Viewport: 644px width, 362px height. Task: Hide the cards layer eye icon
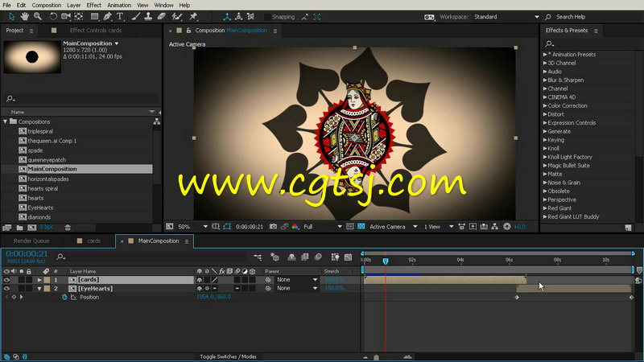(6, 279)
